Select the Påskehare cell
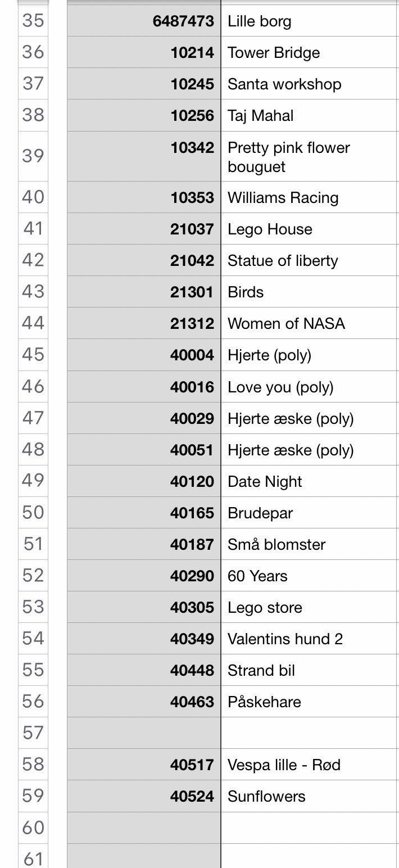399x868 pixels. 310,701
